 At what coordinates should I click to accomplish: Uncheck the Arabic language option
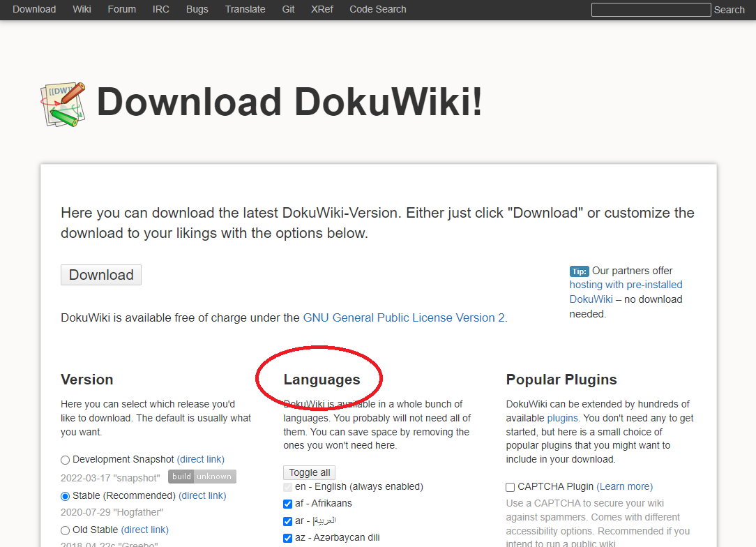pos(287,521)
